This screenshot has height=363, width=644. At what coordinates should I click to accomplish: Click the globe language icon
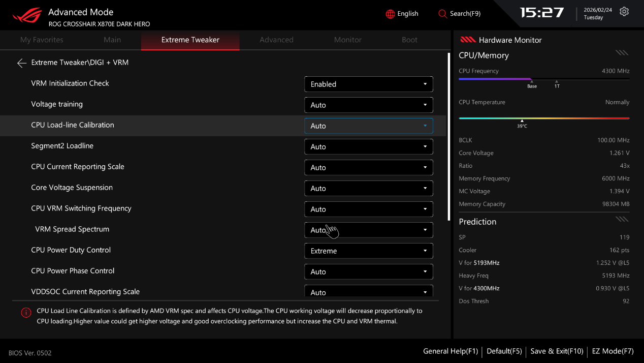(x=390, y=14)
